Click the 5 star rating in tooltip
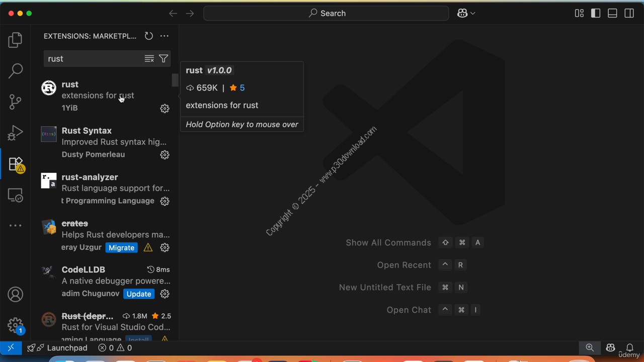The height and width of the screenshot is (362, 644). 237,88
